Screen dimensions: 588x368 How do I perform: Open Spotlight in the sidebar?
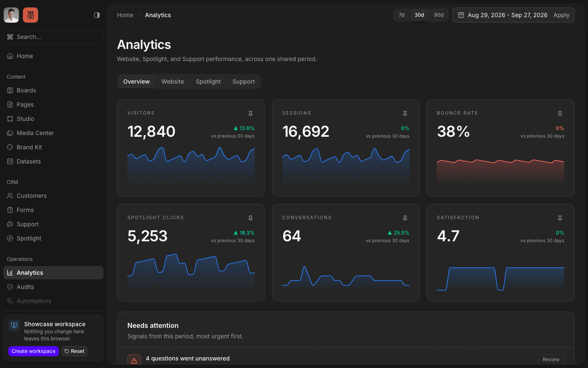coord(53,238)
